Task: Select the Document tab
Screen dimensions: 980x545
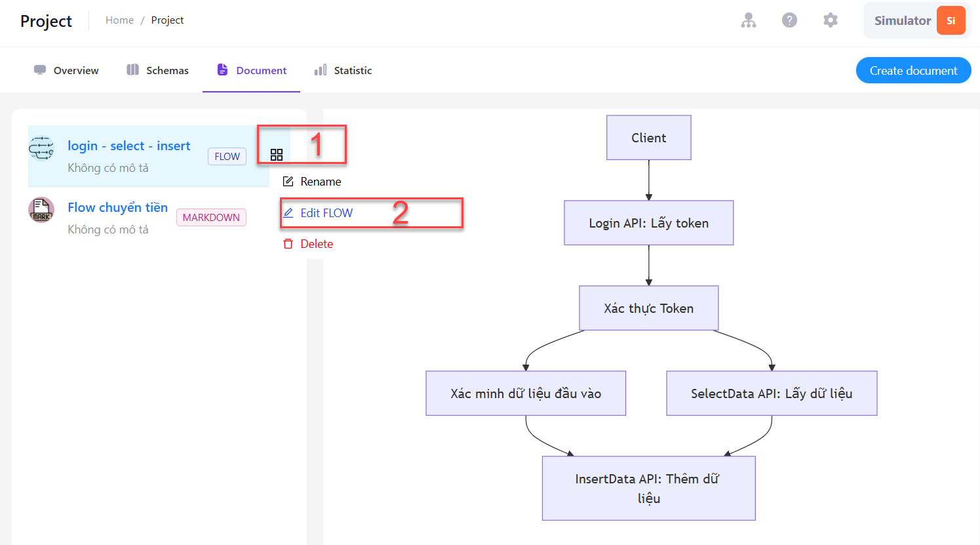Action: tap(252, 70)
